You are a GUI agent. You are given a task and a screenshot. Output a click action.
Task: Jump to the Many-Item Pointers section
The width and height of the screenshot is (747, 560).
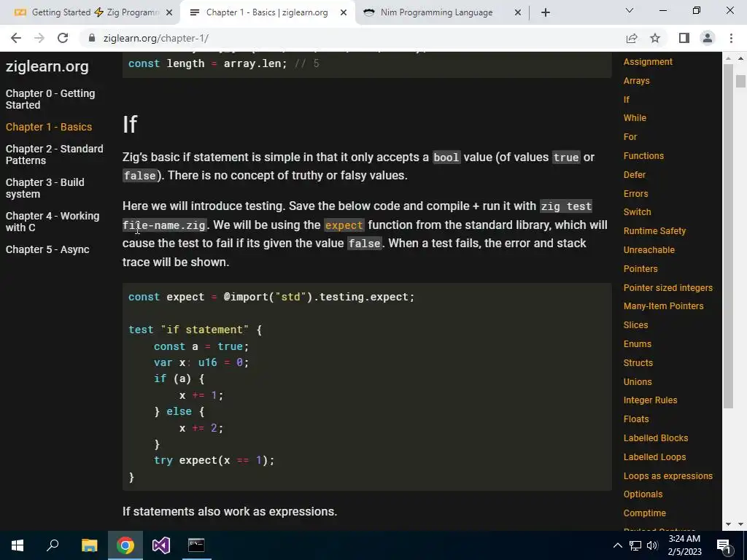663,306
